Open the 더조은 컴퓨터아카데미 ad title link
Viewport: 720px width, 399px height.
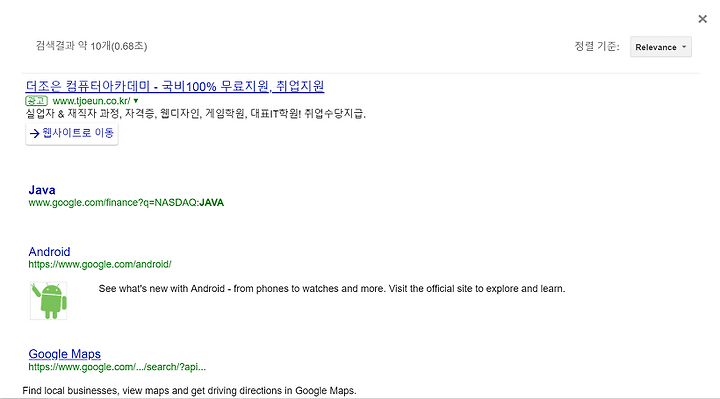coord(175,86)
